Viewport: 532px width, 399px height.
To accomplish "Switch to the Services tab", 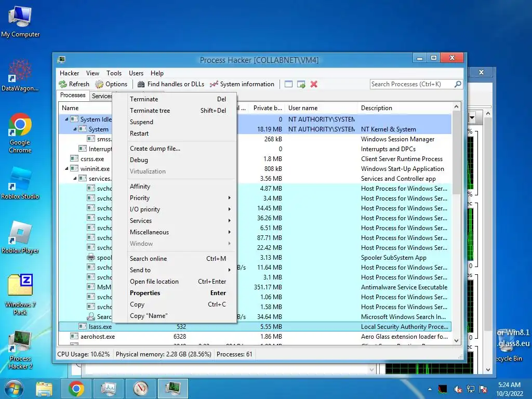I will click(101, 96).
